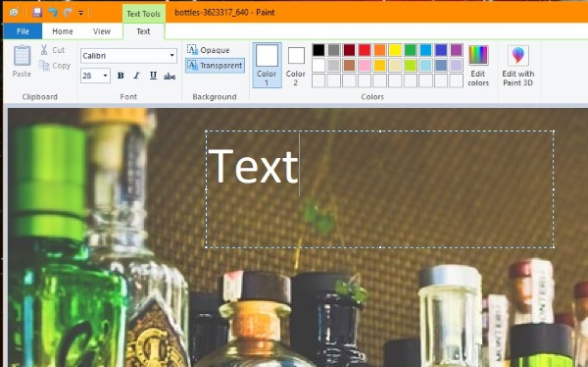Viewport: 588px width, 367px height.
Task: Click the Redo arrow icon
Action: pyautogui.click(x=68, y=13)
